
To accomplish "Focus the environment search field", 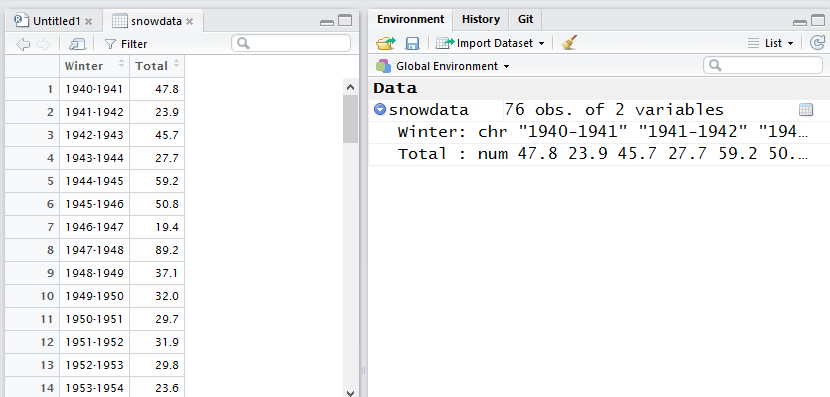I will (x=763, y=65).
